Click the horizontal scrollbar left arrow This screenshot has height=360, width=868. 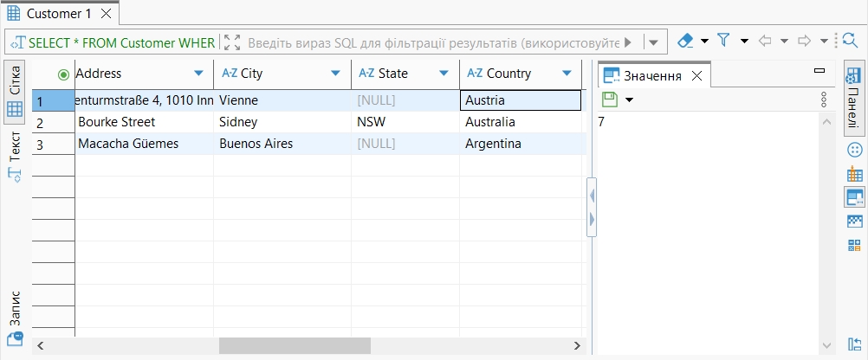click(40, 346)
